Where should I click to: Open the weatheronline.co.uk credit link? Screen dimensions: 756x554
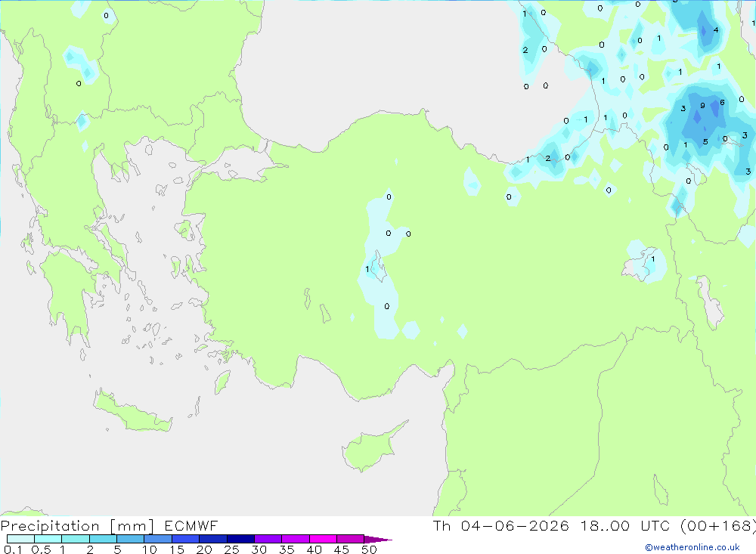point(692,547)
